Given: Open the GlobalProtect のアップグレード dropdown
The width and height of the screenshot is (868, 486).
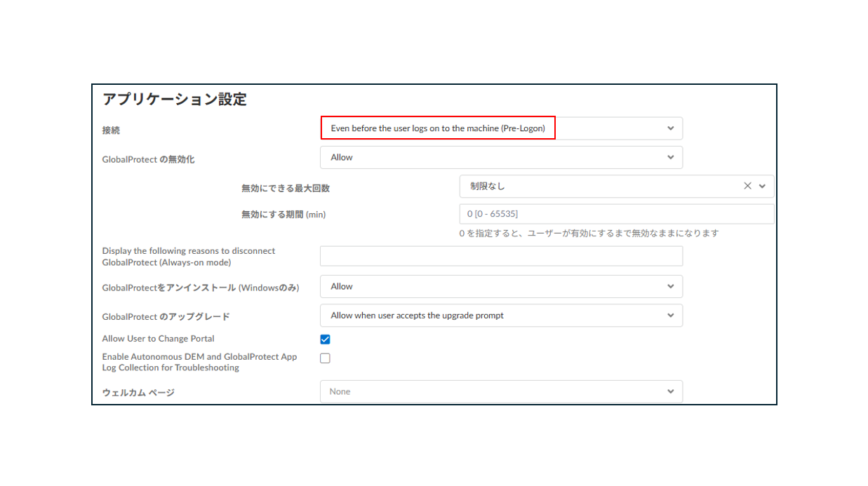Looking at the screenshot, I should coord(500,316).
